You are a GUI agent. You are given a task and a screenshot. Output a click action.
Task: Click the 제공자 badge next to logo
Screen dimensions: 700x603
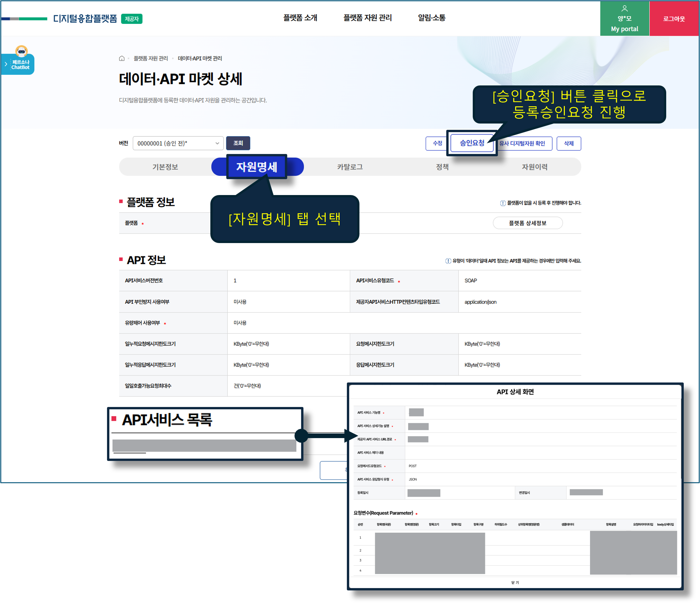(x=132, y=19)
